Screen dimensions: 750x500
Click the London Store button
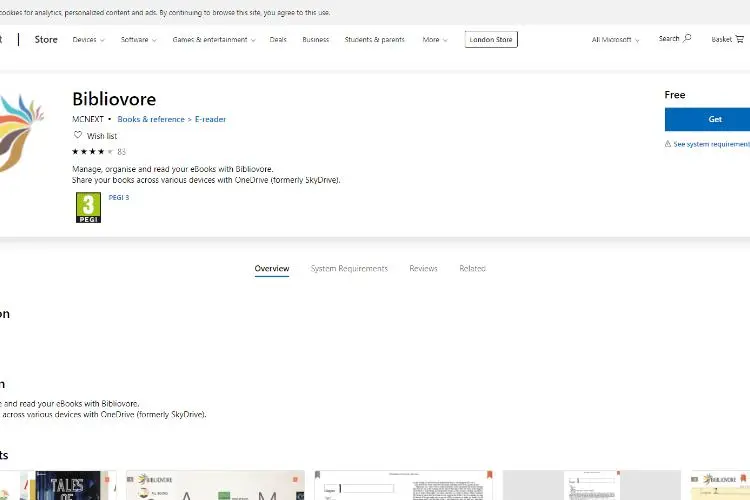coord(491,39)
